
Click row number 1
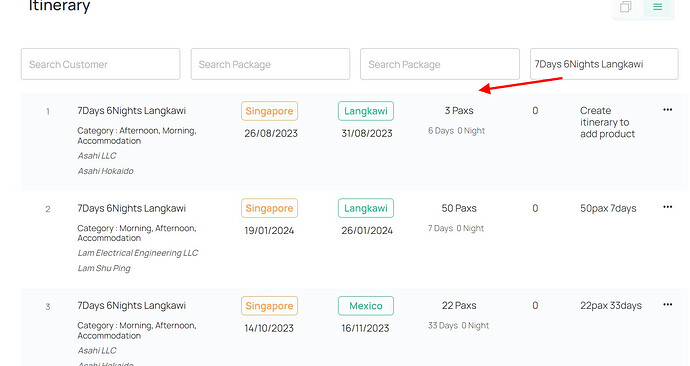48,112
